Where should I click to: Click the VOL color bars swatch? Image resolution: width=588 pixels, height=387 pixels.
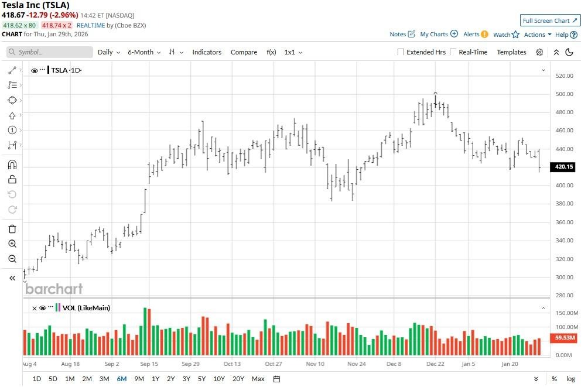click(58, 308)
